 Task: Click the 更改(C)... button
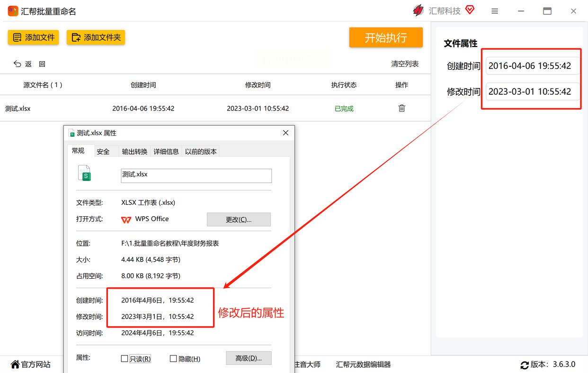tap(239, 219)
